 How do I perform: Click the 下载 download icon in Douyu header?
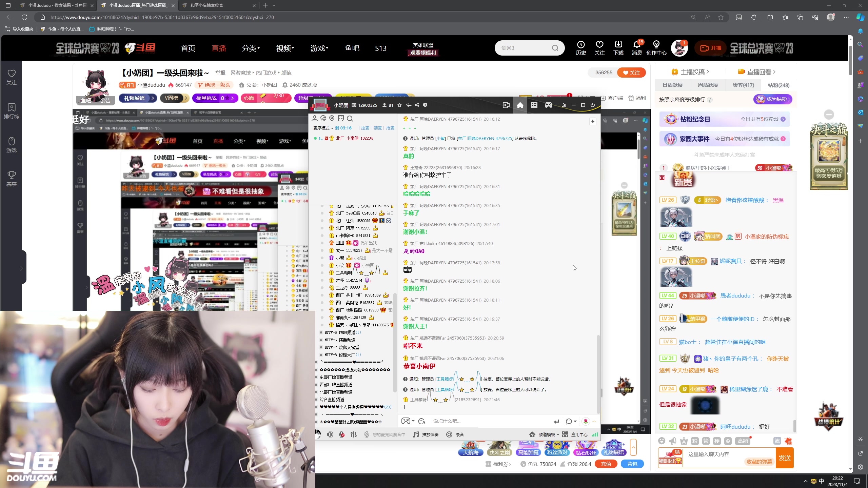pyautogui.click(x=618, y=48)
